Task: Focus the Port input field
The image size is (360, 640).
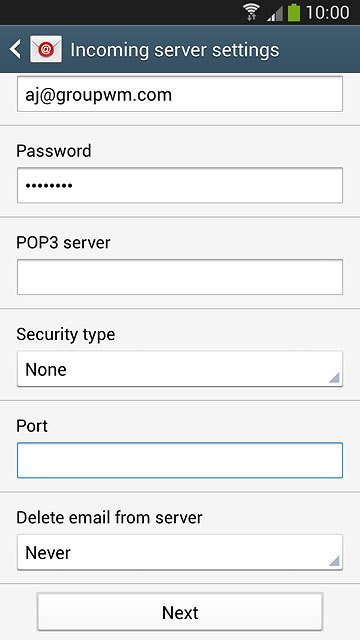Action: click(x=180, y=460)
